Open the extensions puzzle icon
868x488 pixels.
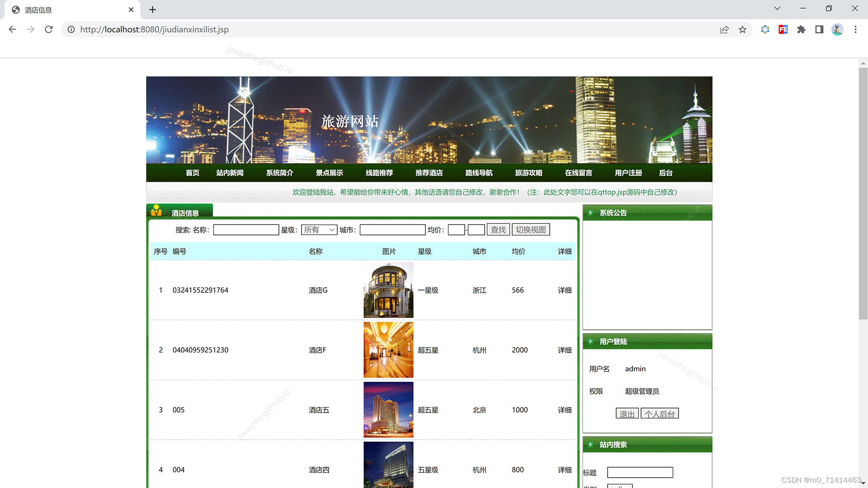[801, 29]
